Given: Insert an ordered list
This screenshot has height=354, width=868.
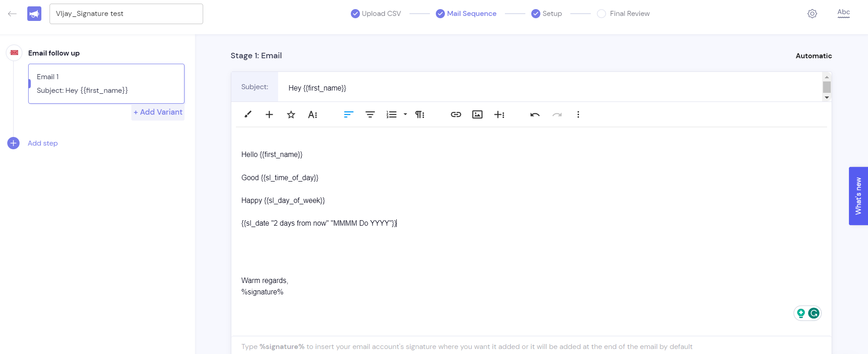Looking at the screenshot, I should point(391,115).
